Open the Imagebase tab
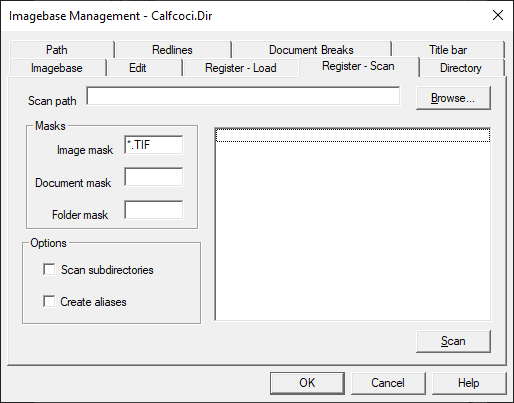514x403 pixels. 58,68
